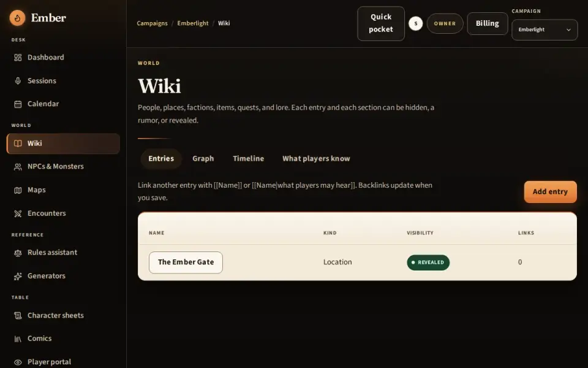588x368 pixels.
Task: Click the Campaigns breadcrumb link
Action: tap(152, 23)
